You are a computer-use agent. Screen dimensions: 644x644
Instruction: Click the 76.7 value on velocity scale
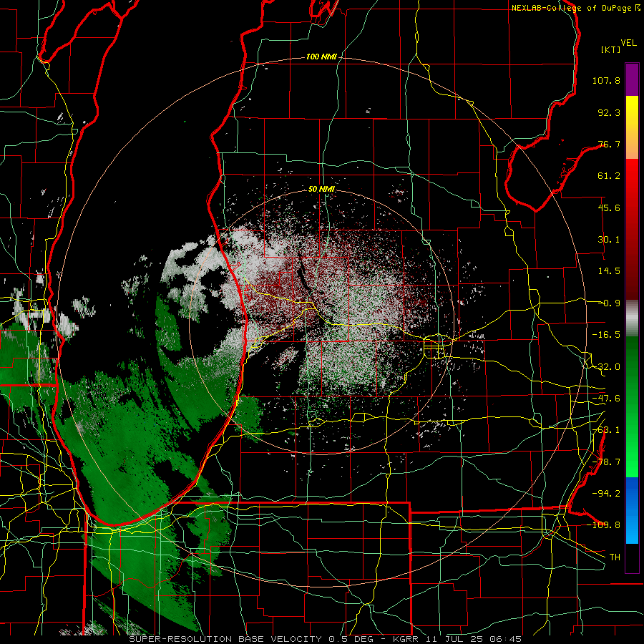point(609,144)
